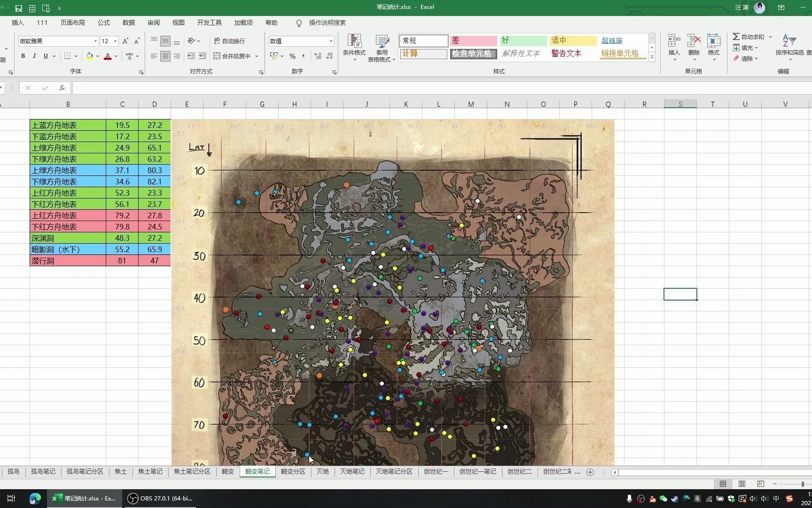The image size is (812, 508).
Task: Align text to top
Action: (x=154, y=41)
